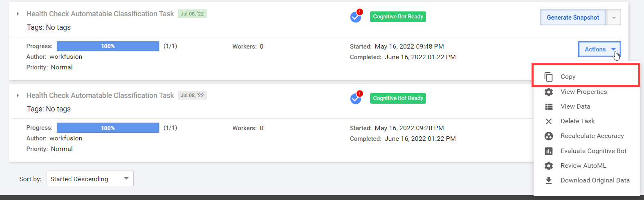Click the View Properties gear icon

point(549,92)
